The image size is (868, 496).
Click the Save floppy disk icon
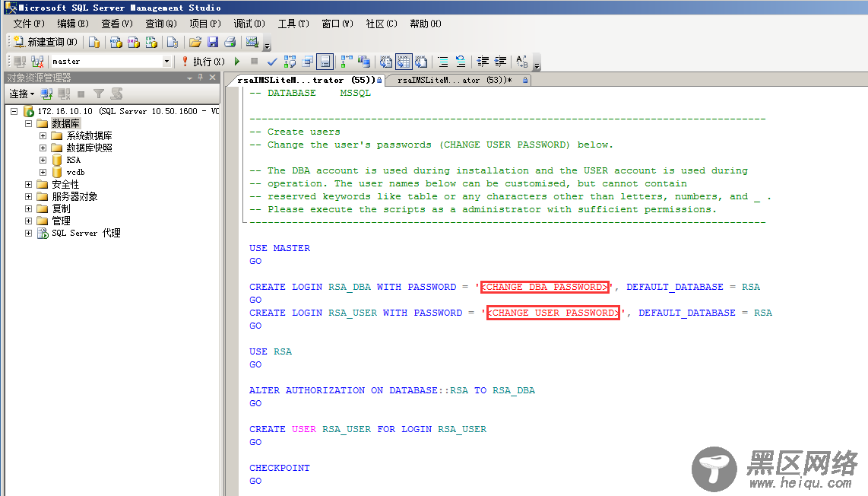(x=213, y=42)
